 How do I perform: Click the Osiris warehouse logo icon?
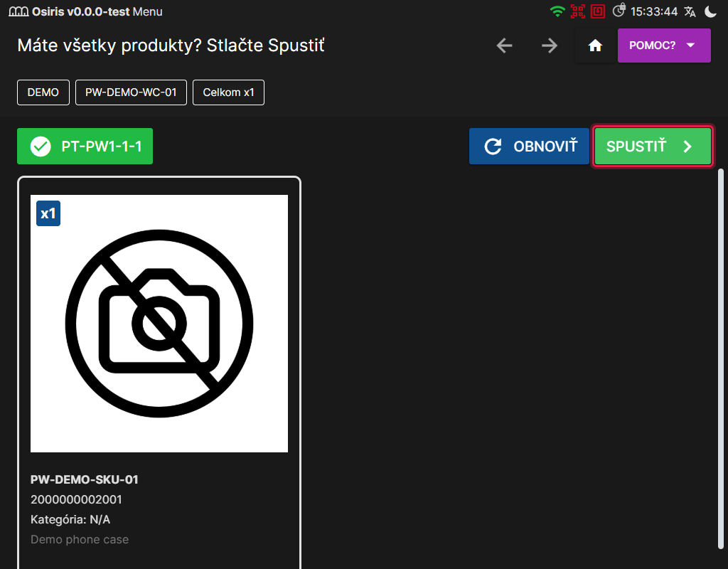pos(18,11)
